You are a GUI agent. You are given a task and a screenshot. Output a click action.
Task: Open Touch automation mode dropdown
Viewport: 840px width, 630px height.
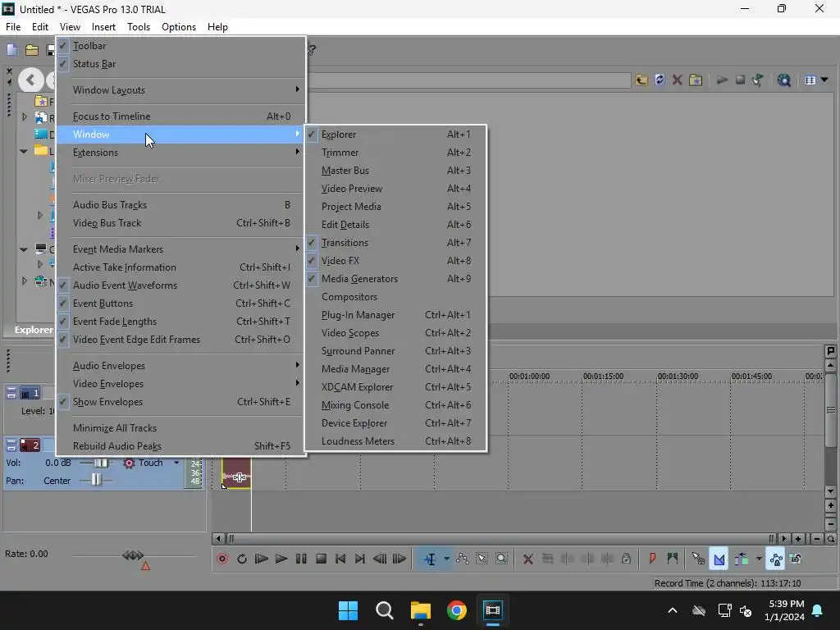click(176, 463)
